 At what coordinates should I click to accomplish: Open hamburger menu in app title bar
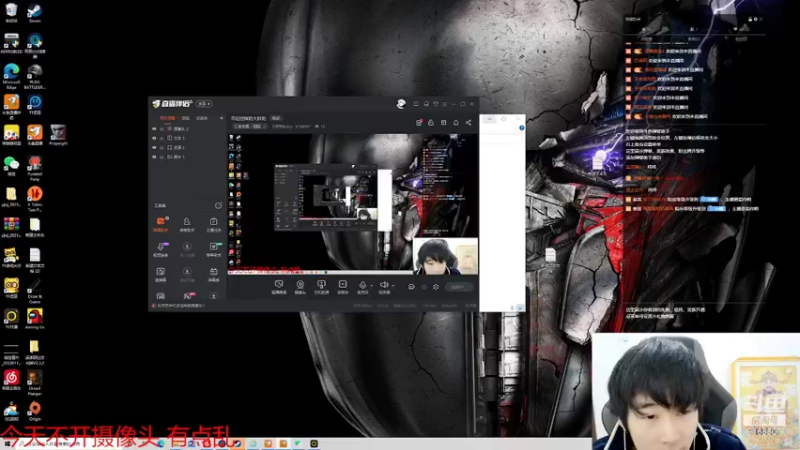[445, 104]
